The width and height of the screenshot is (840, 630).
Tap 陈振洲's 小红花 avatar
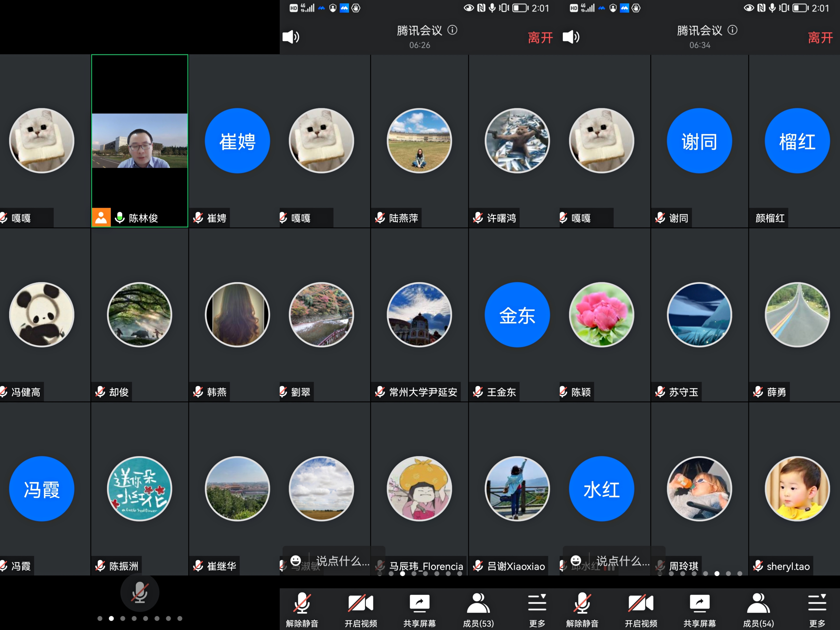point(140,489)
